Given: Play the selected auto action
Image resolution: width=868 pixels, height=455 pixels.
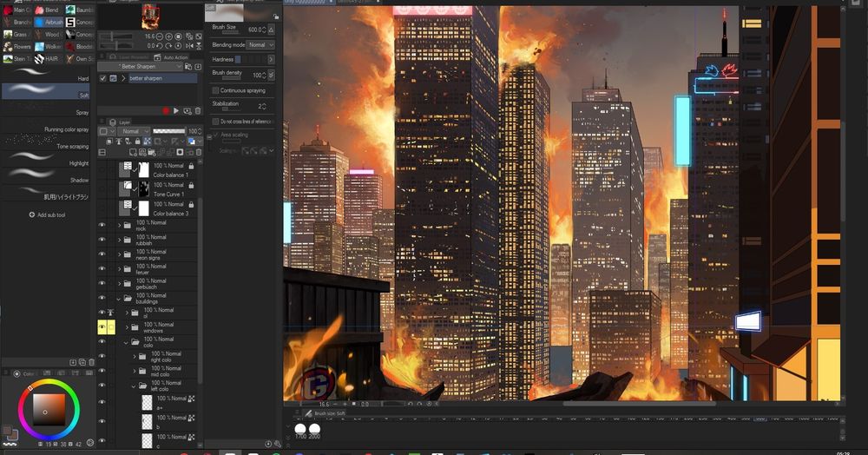Looking at the screenshot, I should 176,110.
